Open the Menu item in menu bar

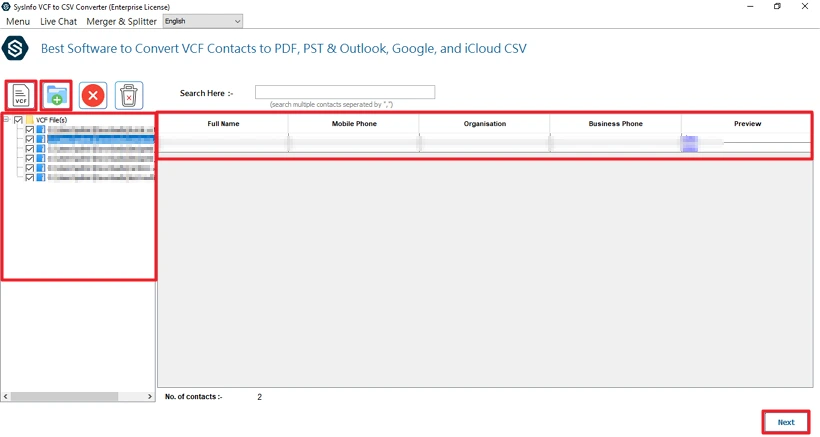pyautogui.click(x=18, y=21)
